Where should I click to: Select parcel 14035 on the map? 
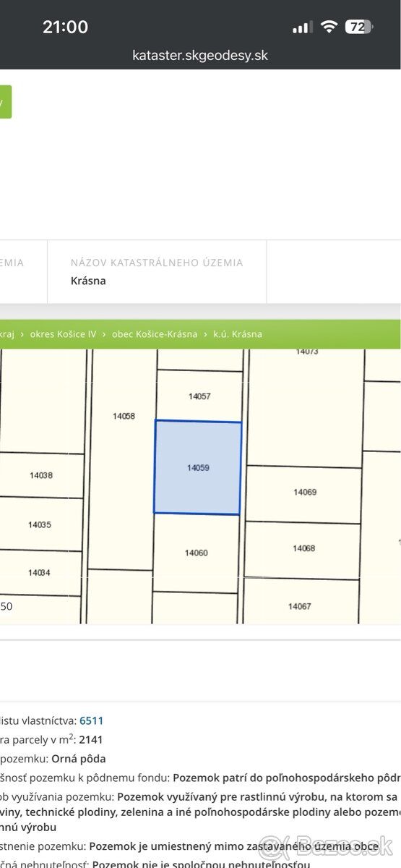click(x=39, y=524)
